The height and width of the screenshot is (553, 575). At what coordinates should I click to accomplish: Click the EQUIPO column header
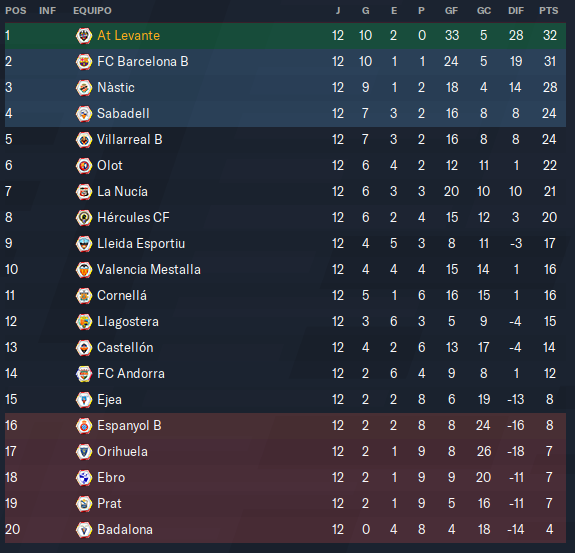92,11
